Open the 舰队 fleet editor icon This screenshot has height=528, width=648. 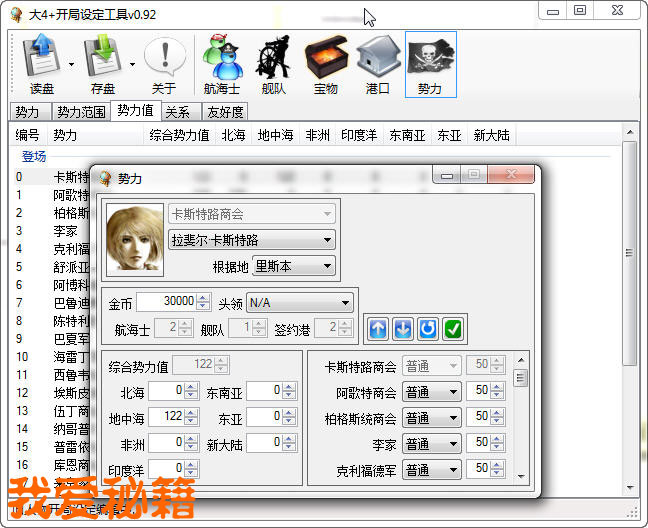click(x=274, y=58)
